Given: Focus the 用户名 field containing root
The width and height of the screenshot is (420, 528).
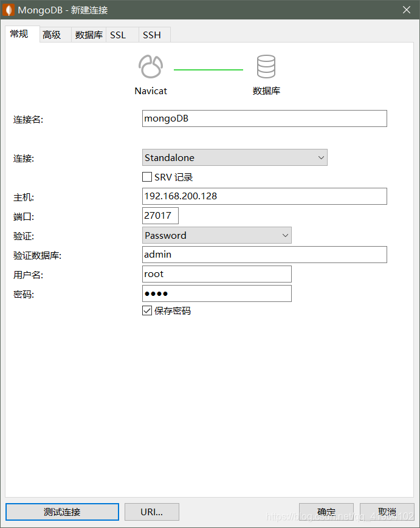Looking at the screenshot, I should [x=217, y=274].
